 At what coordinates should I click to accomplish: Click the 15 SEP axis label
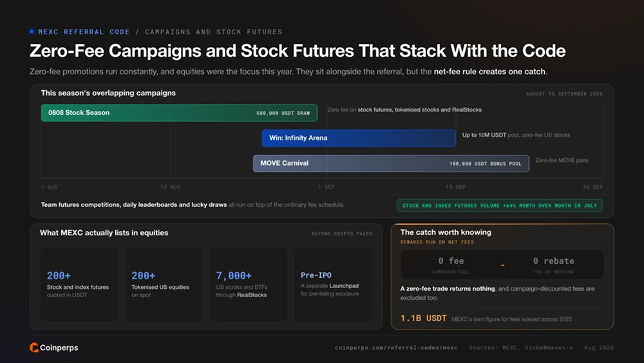(x=455, y=187)
